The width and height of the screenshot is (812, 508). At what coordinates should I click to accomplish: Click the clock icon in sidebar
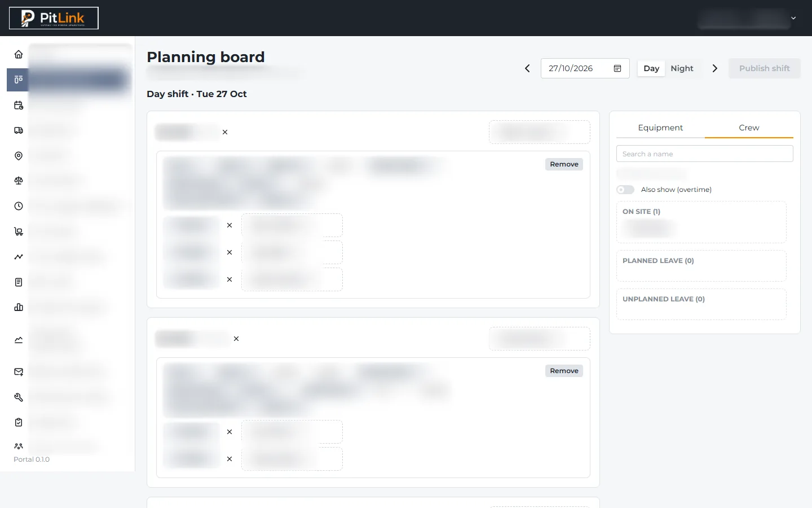tap(19, 206)
